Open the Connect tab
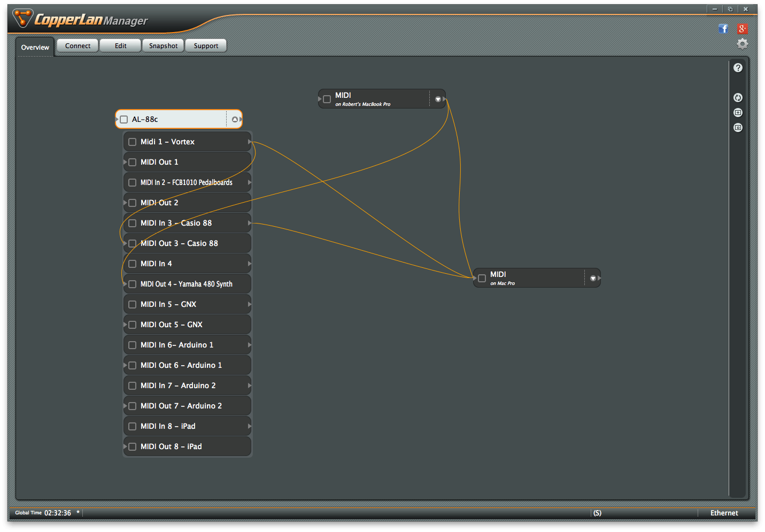The image size is (765, 532). [x=78, y=46]
